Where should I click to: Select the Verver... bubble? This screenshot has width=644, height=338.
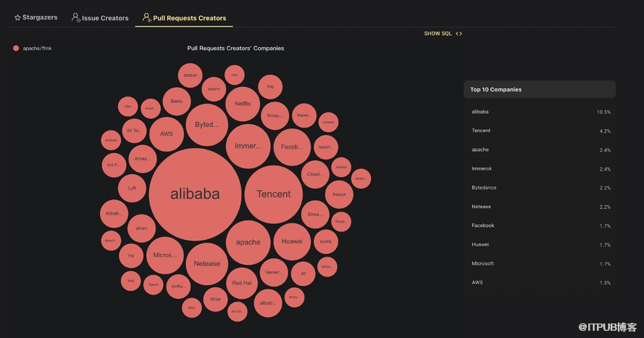(274, 273)
